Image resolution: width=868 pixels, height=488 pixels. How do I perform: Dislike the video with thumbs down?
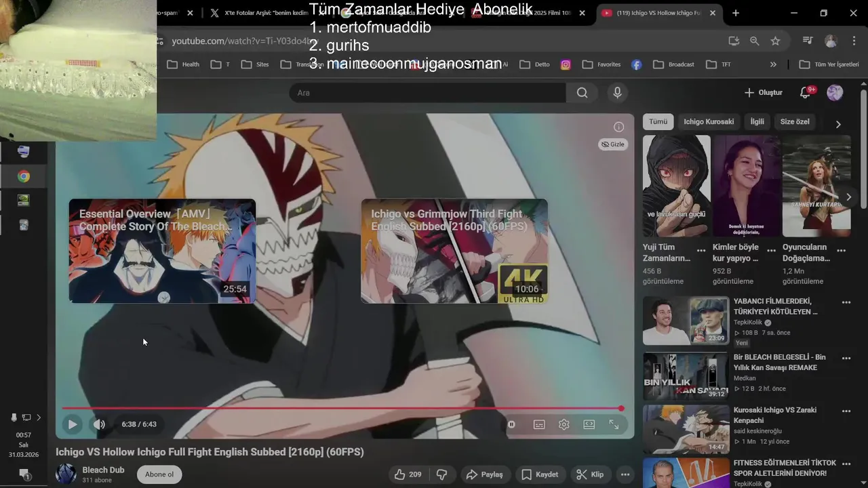coord(441,474)
